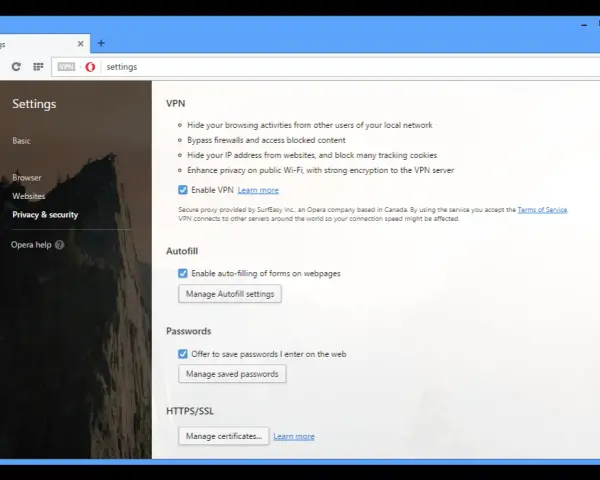Close the settings tab
This screenshot has width=600, height=480.
point(80,44)
